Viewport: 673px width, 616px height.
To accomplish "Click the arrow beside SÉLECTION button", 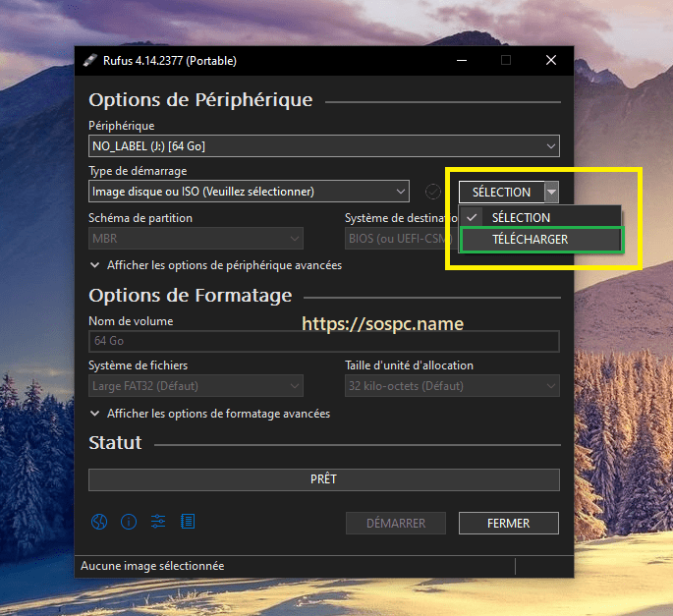I will click(551, 192).
